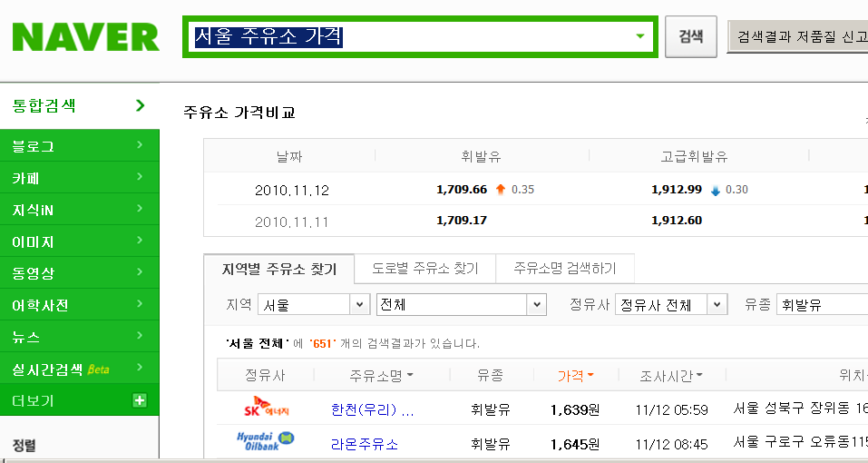Click the 서울 구로구 오류동 address
868x463 pixels.
click(x=800, y=442)
